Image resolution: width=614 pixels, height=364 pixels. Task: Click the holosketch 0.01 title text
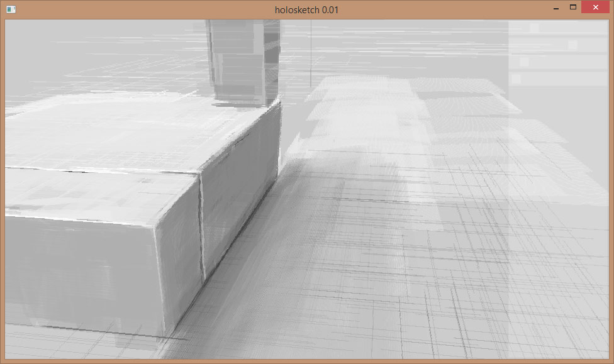(x=307, y=9)
